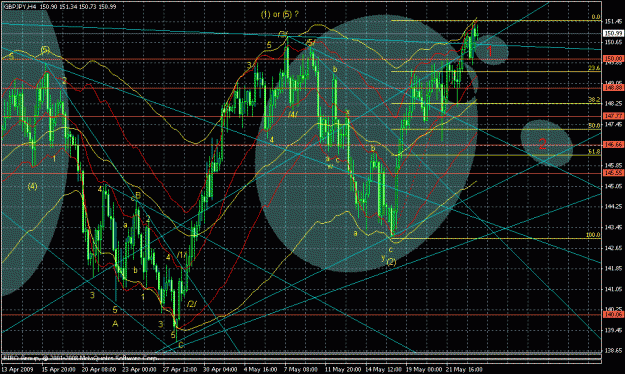Click the Fibonacci 61.8 level label
Viewport: 625px width, 374px height.
click(594, 152)
